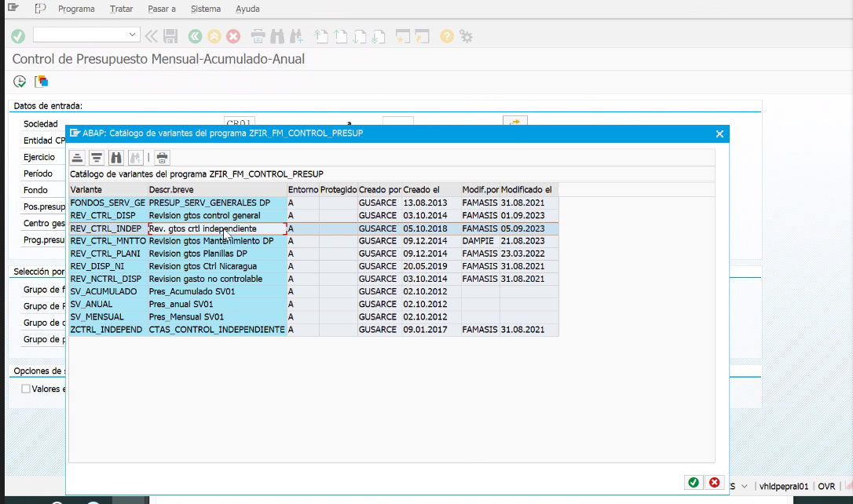Screen dimensions: 853x504
Task: Open the Sistema menu
Action: point(206,9)
